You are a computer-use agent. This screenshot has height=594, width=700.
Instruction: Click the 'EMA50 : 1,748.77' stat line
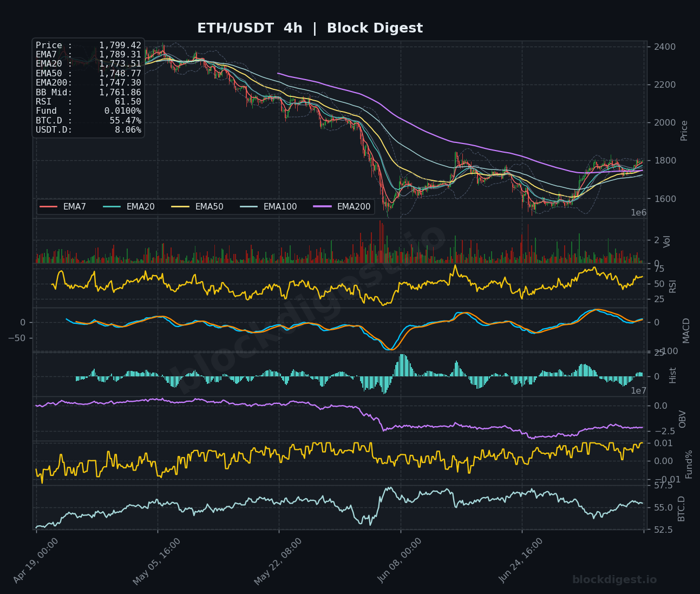[88, 74]
